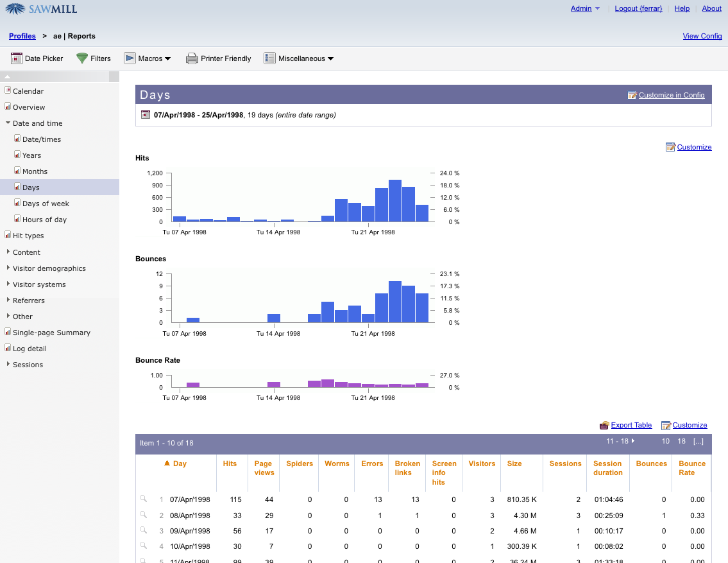Click the date range calendar icon
This screenshot has width=728, height=563.
click(146, 115)
